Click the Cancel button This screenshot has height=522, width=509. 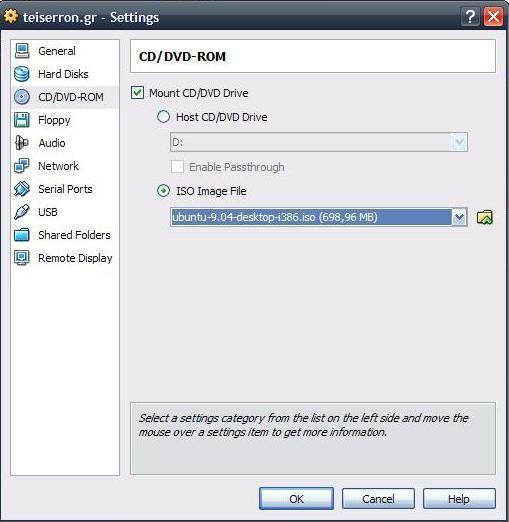378,499
